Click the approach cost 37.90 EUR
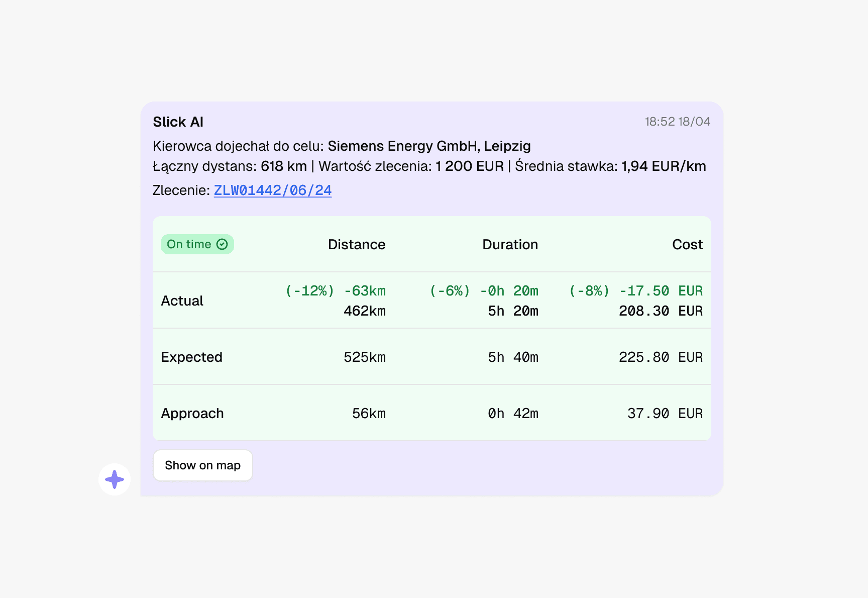The height and width of the screenshot is (598, 868). click(x=664, y=414)
